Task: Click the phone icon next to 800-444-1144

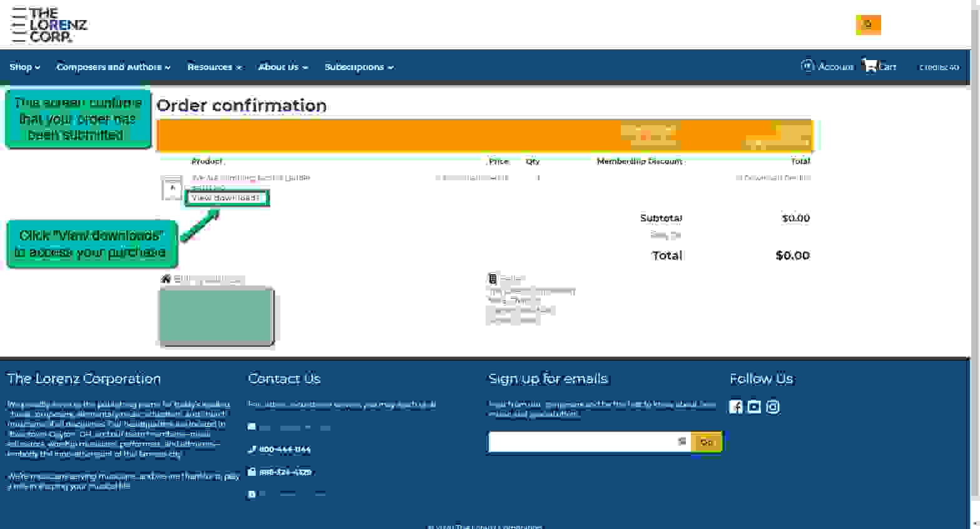Action: click(252, 449)
